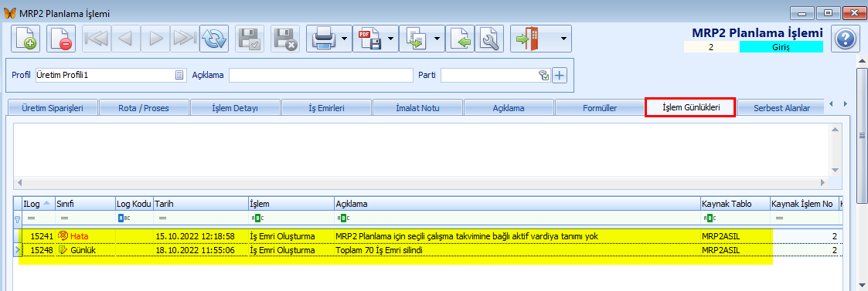Click the tab strip right arrow
This screenshot has width=868, height=291.
click(x=845, y=104)
